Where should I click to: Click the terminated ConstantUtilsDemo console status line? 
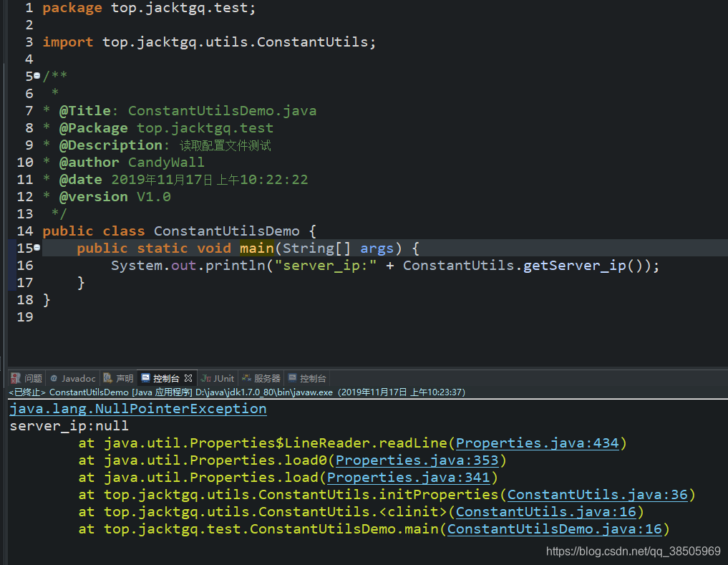[x=237, y=392]
